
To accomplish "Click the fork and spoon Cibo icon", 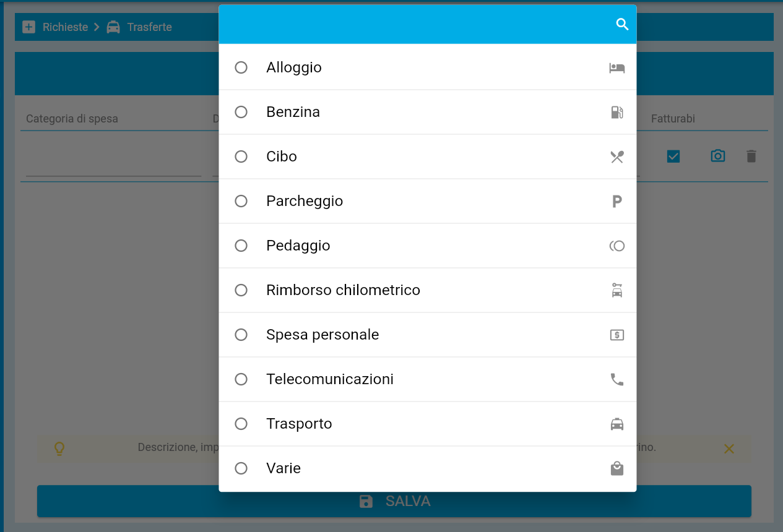I will tap(616, 157).
